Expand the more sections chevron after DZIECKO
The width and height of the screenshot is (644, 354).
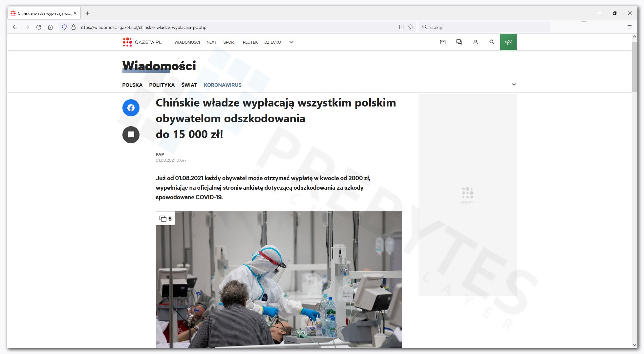coord(291,42)
